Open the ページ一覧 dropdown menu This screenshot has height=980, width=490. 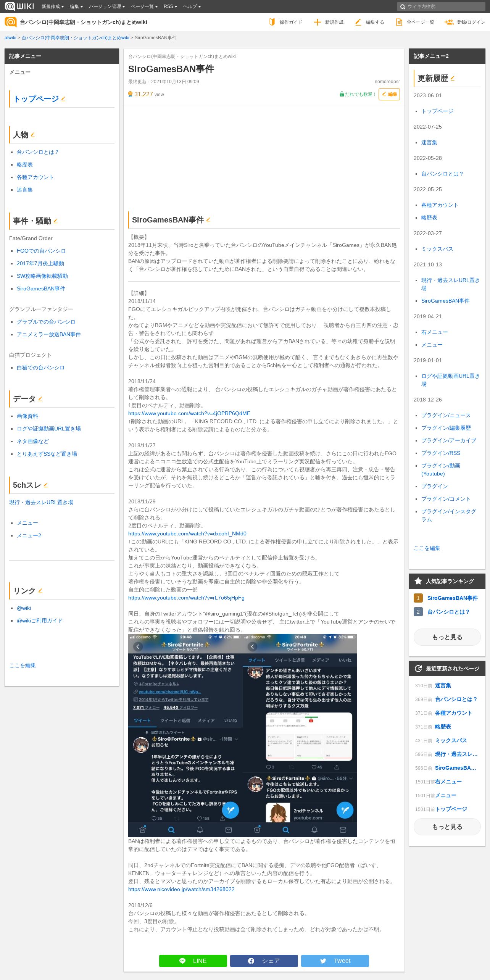pos(144,6)
